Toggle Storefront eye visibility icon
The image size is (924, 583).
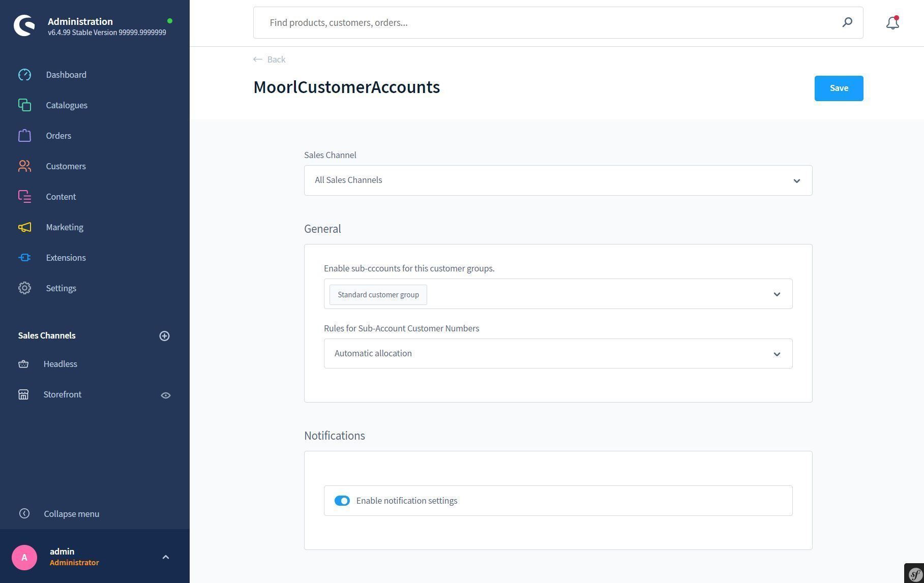pyautogui.click(x=166, y=395)
